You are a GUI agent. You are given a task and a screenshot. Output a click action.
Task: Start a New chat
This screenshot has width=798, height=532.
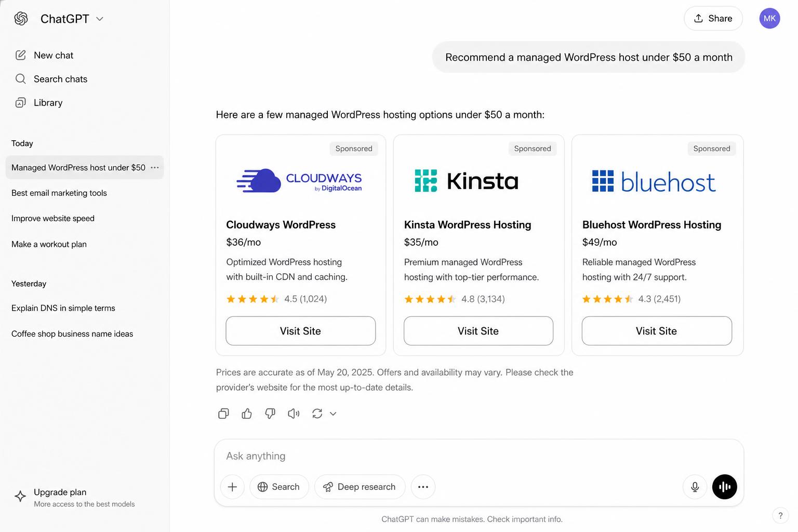44,55
